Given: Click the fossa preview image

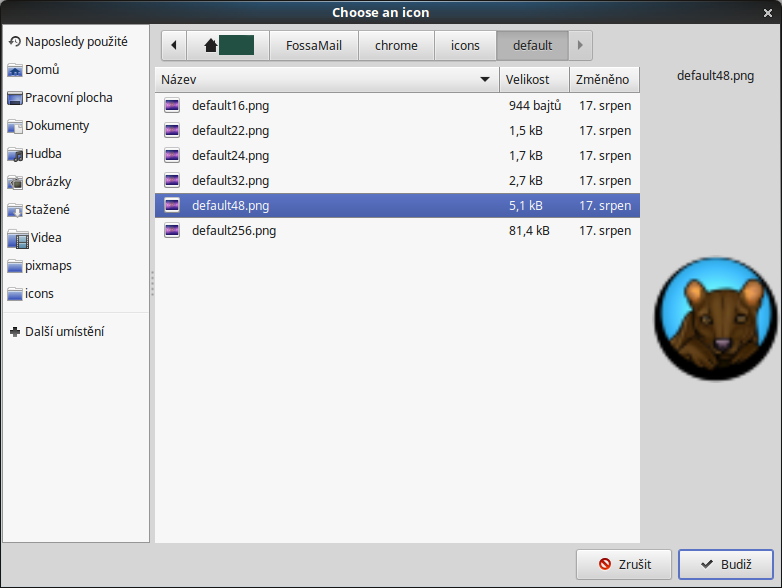Looking at the screenshot, I should 716,319.
